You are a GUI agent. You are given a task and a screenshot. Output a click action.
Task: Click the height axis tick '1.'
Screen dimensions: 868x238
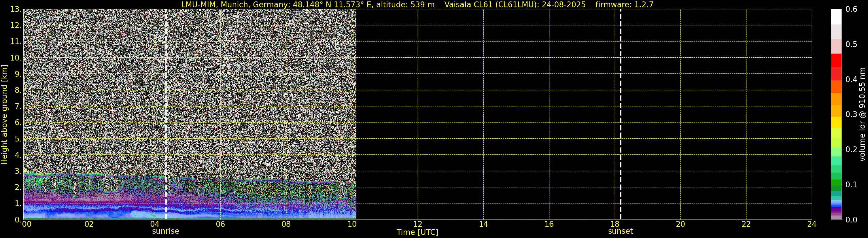coord(18,204)
